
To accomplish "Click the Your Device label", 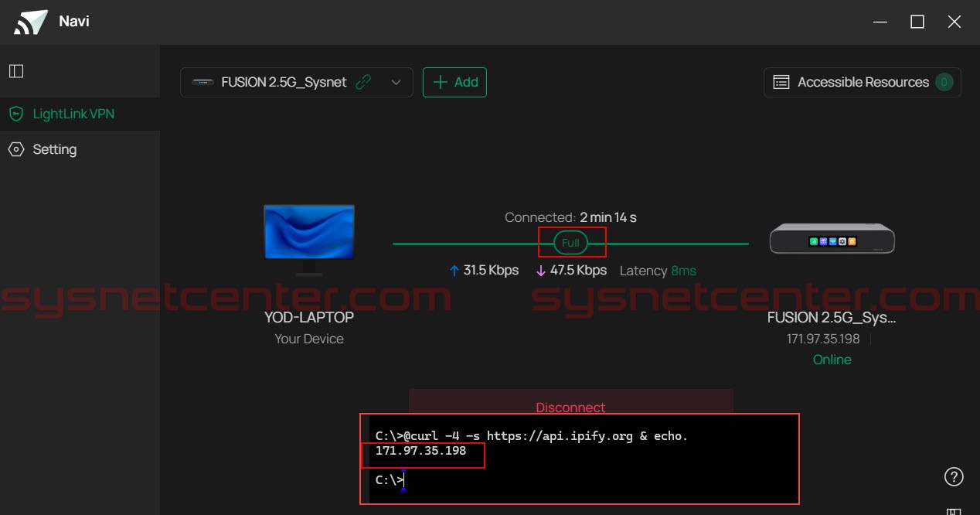I will [x=309, y=339].
